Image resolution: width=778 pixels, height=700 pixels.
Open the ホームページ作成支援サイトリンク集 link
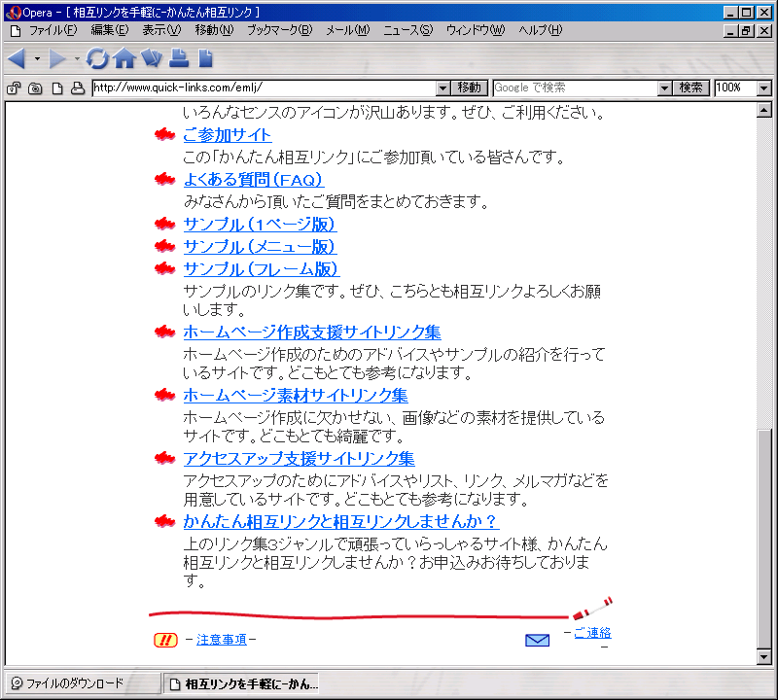(x=312, y=332)
